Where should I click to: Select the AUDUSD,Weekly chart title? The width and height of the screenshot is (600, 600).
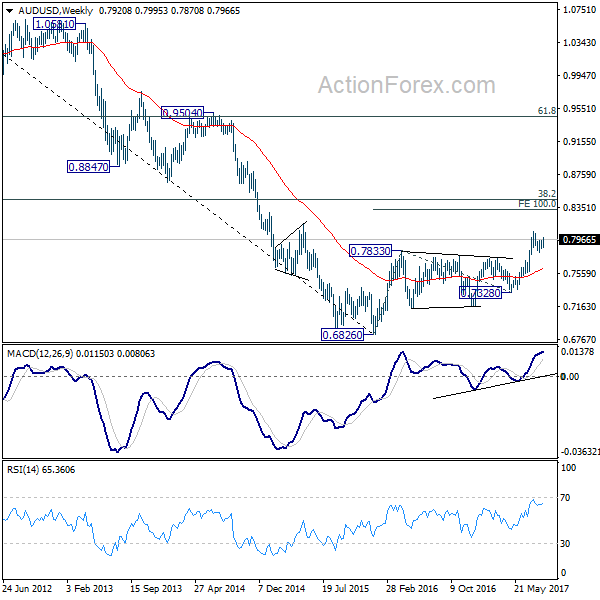[55, 11]
